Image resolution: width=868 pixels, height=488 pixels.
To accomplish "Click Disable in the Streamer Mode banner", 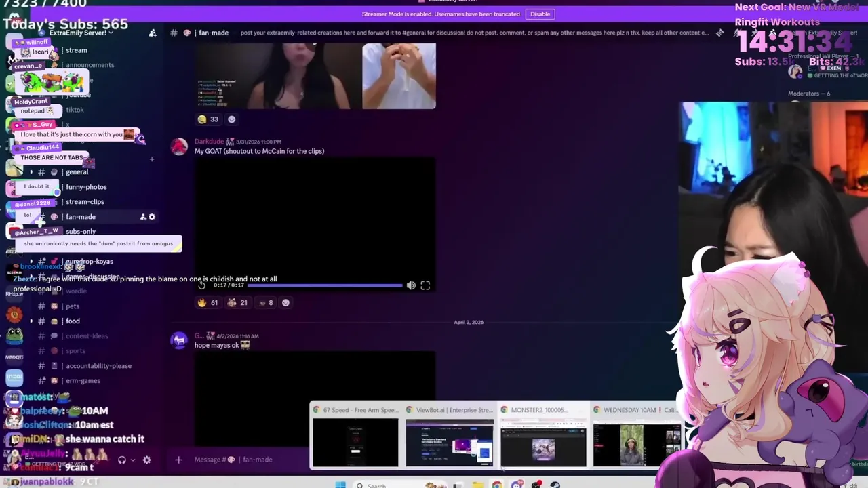I will click(540, 14).
